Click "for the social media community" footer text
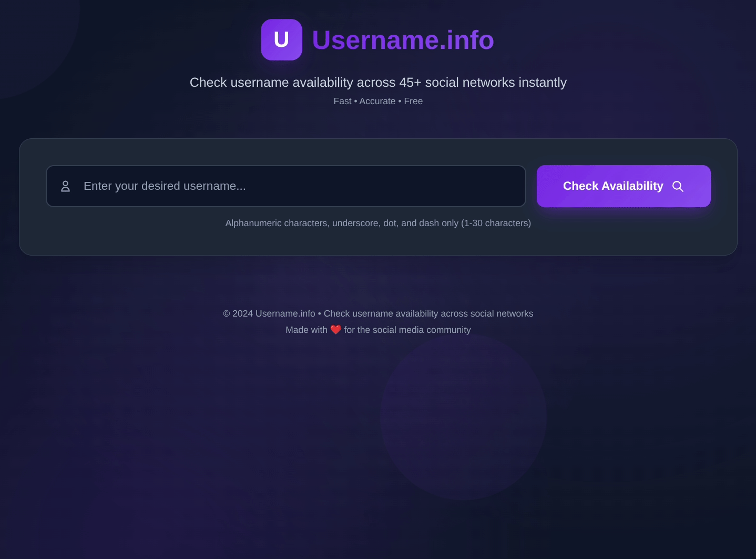 [407, 330]
